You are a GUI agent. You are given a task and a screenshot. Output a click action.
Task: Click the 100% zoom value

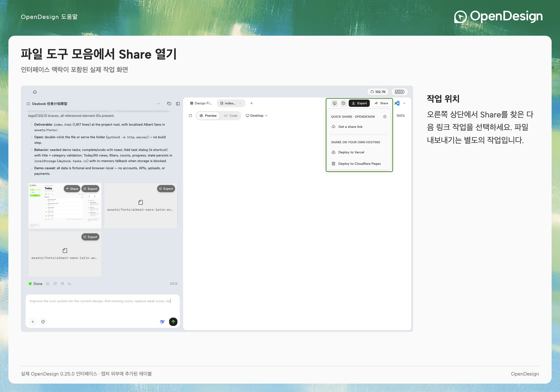pyautogui.click(x=401, y=116)
